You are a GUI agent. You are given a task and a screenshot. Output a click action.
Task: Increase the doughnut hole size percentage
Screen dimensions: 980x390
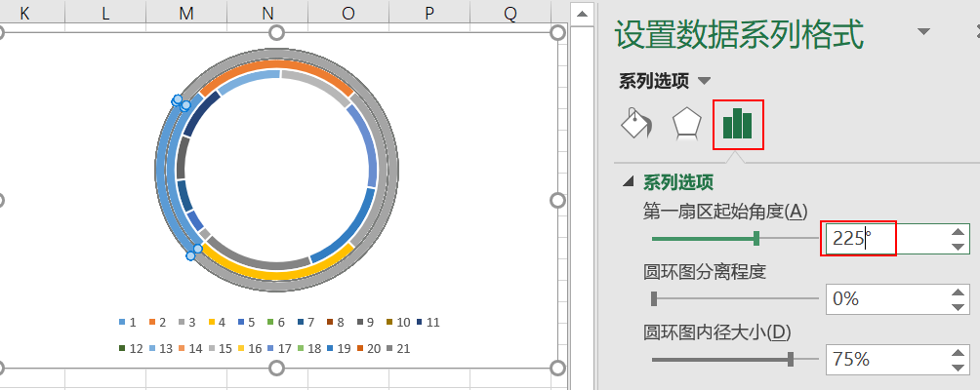[x=958, y=353]
